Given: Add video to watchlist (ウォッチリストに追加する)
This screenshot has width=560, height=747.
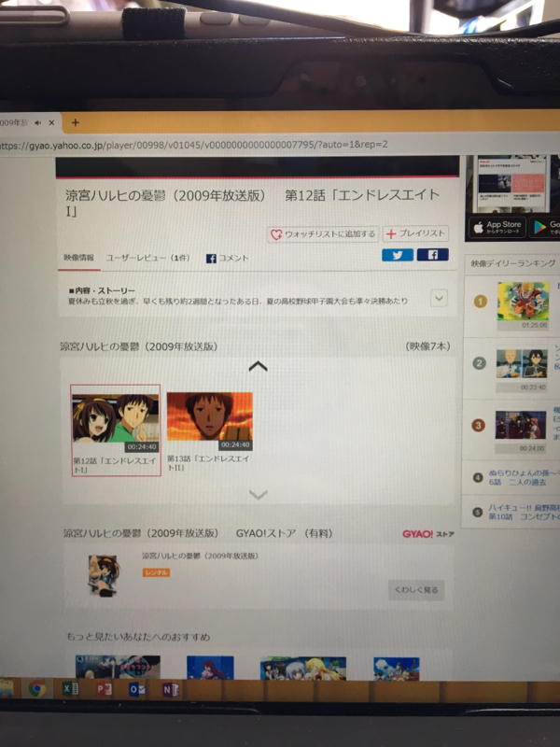Looking at the screenshot, I should (x=323, y=234).
